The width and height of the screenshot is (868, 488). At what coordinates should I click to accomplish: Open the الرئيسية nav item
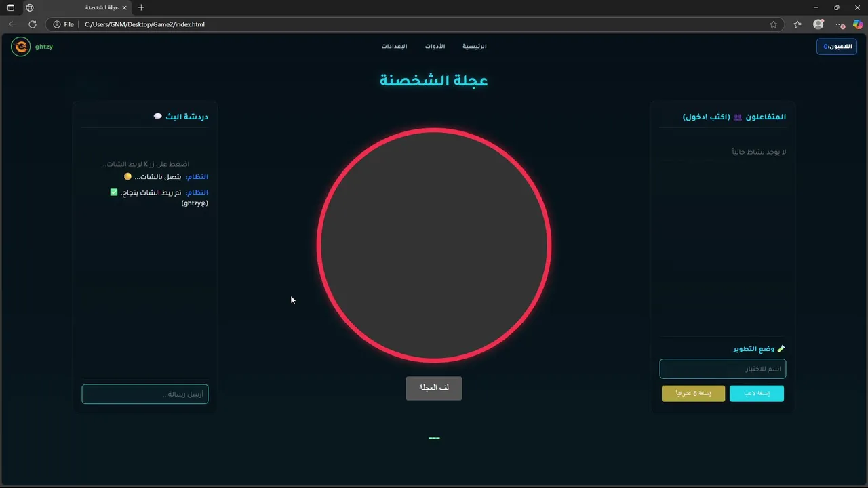[475, 47]
